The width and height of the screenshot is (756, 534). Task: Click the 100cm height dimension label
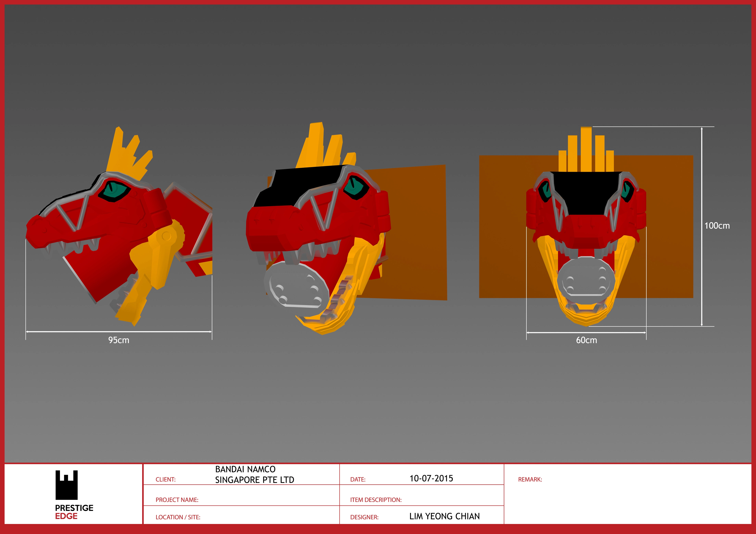pos(717,226)
